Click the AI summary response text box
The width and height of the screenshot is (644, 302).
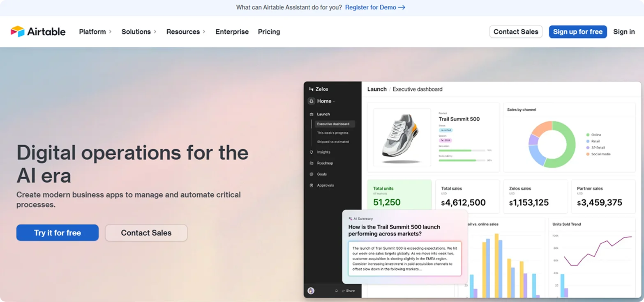click(405, 259)
